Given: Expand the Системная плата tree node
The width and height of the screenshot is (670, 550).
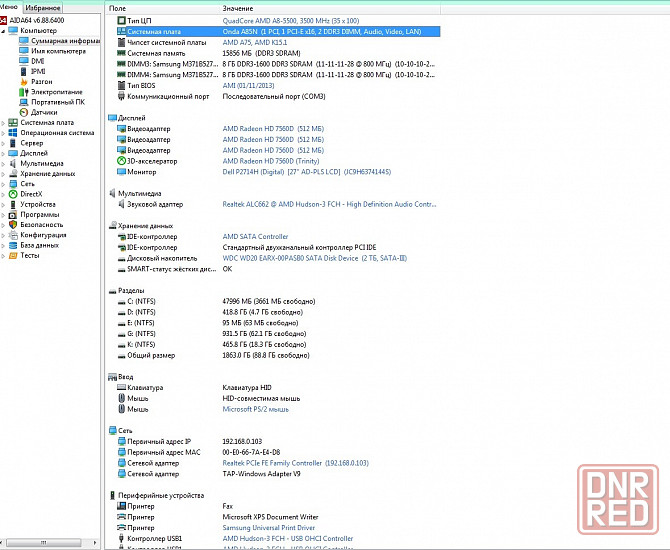Looking at the screenshot, I should click(x=3, y=123).
